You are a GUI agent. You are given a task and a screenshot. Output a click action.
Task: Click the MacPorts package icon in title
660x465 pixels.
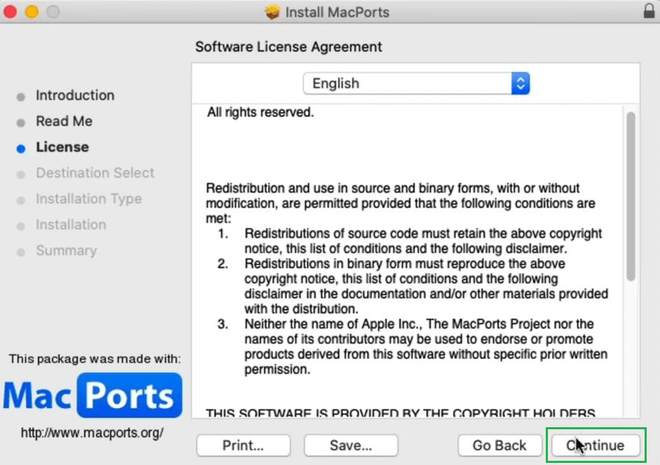point(272,12)
